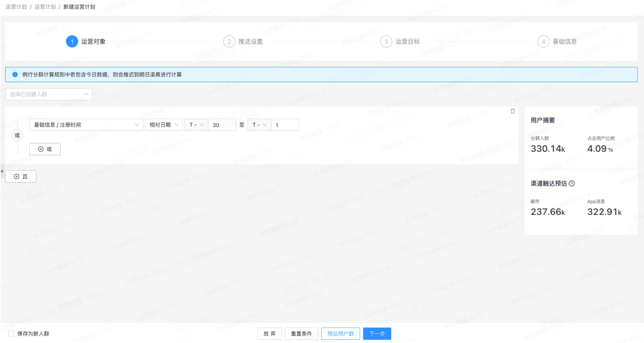This screenshot has height=343, width=644.
Task: Click the 放弃 button
Action: tap(269, 334)
